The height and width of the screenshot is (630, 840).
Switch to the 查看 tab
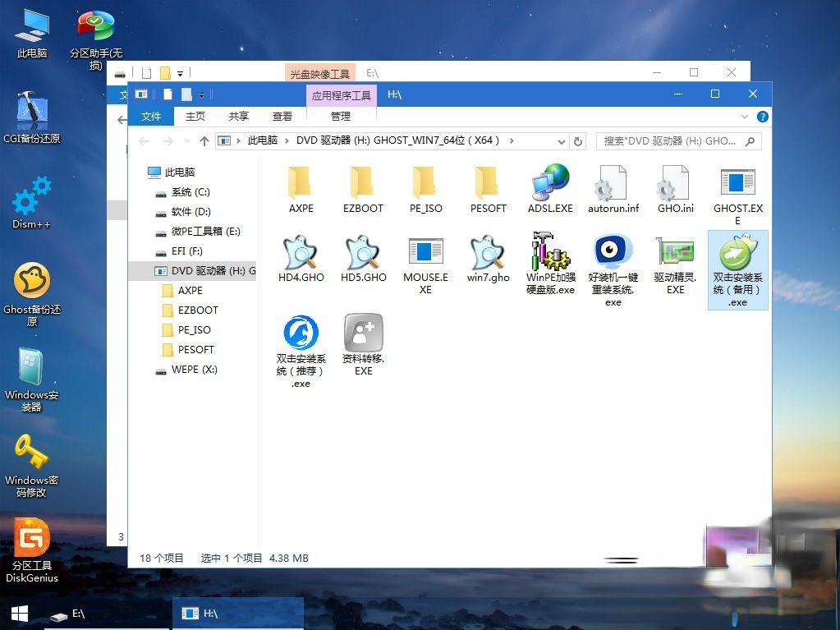coord(282,116)
